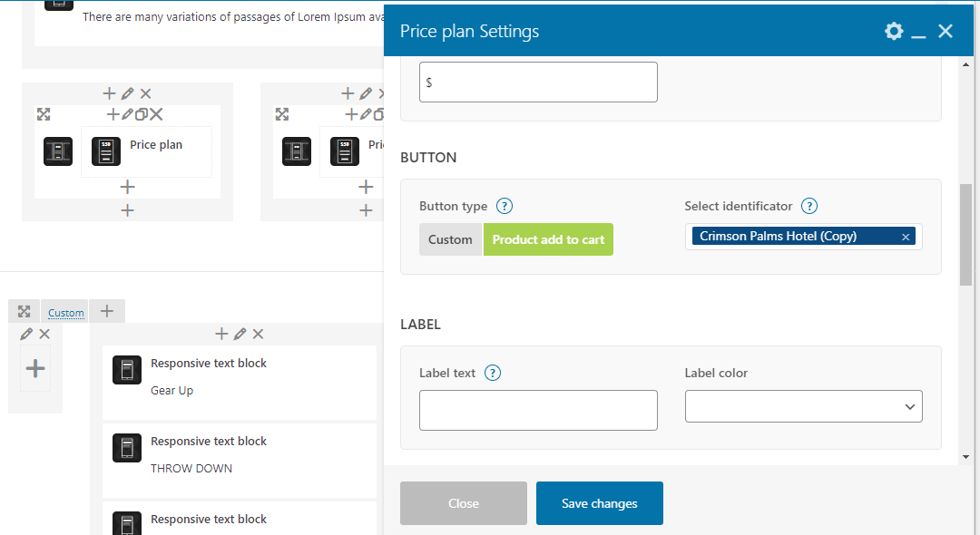Click the help icon beside Button type
The image size is (980, 535).
point(505,206)
